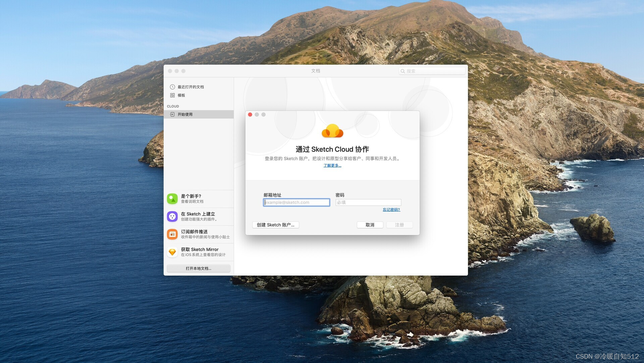Image resolution: width=644 pixels, height=363 pixels.
Task: Open 在 Sketch 上建立 plugins entry
Action: pos(199,217)
